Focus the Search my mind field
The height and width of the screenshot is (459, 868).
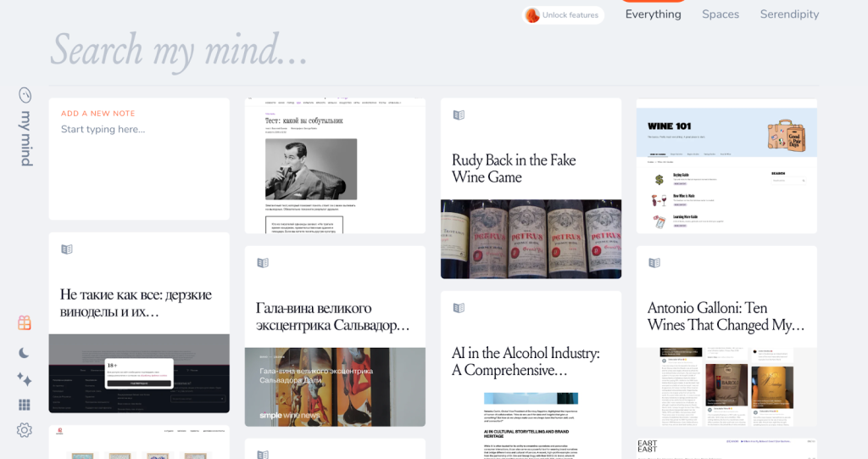pyautogui.click(x=339, y=50)
